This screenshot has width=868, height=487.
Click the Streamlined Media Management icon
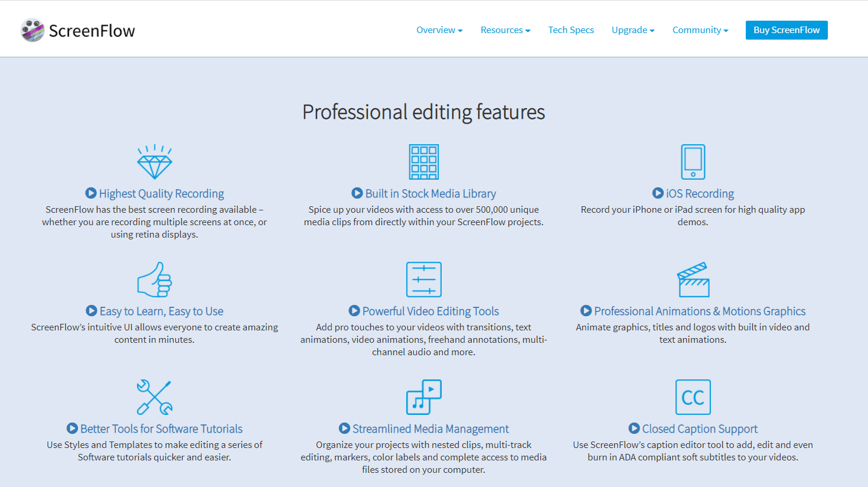(423, 397)
